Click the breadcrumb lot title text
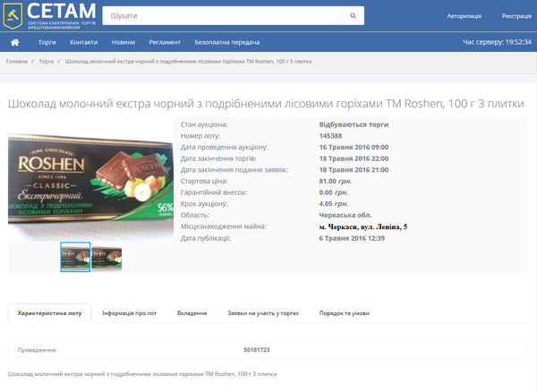The height and width of the screenshot is (392, 537). click(188, 62)
